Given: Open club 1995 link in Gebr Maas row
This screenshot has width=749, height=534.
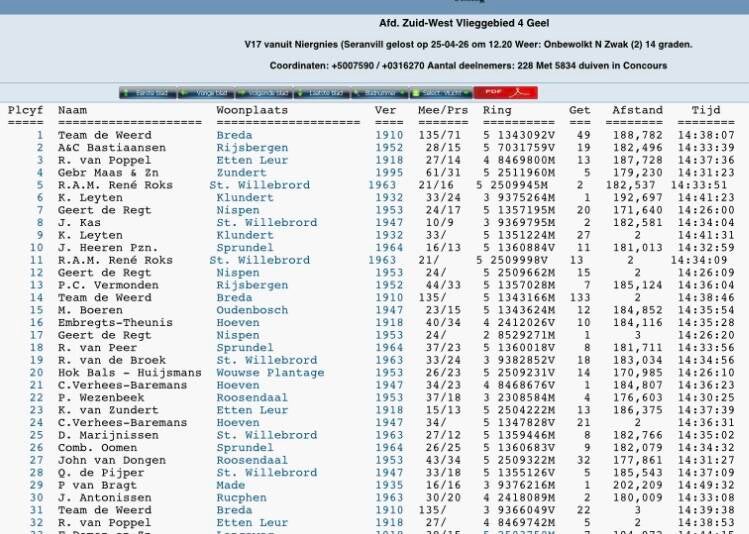Looking at the screenshot, I should (389, 172).
